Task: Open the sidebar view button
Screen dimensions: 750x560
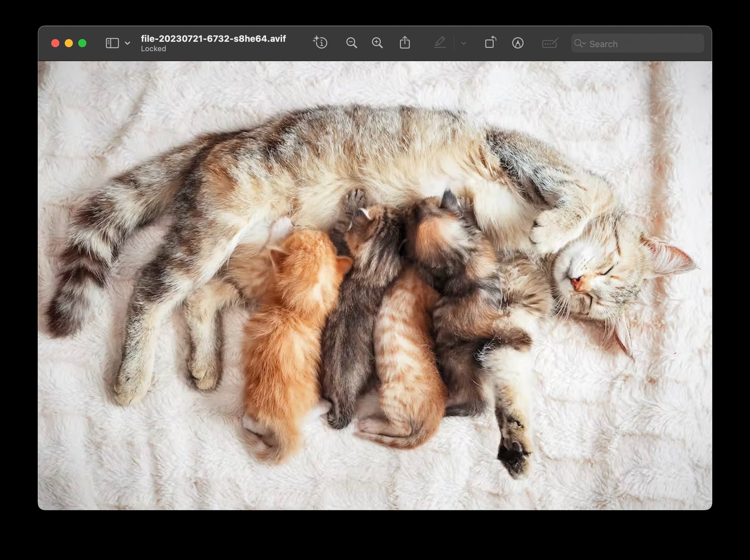Action: pyautogui.click(x=112, y=43)
